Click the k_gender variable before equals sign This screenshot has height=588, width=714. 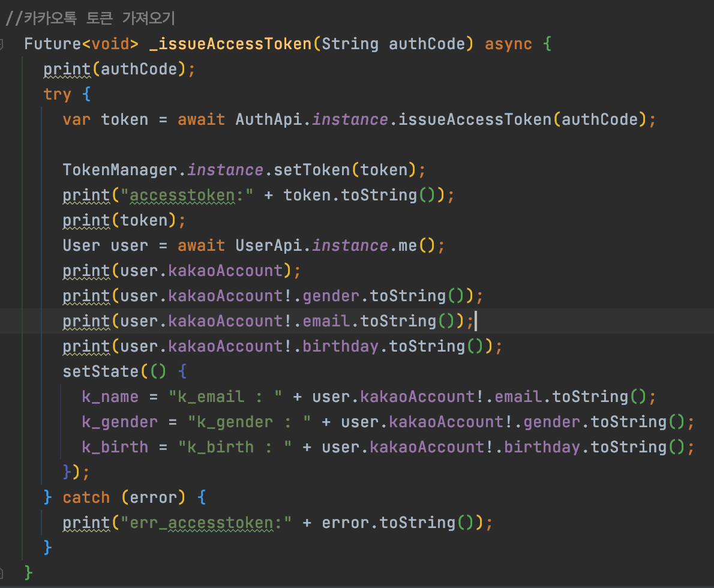(119, 422)
